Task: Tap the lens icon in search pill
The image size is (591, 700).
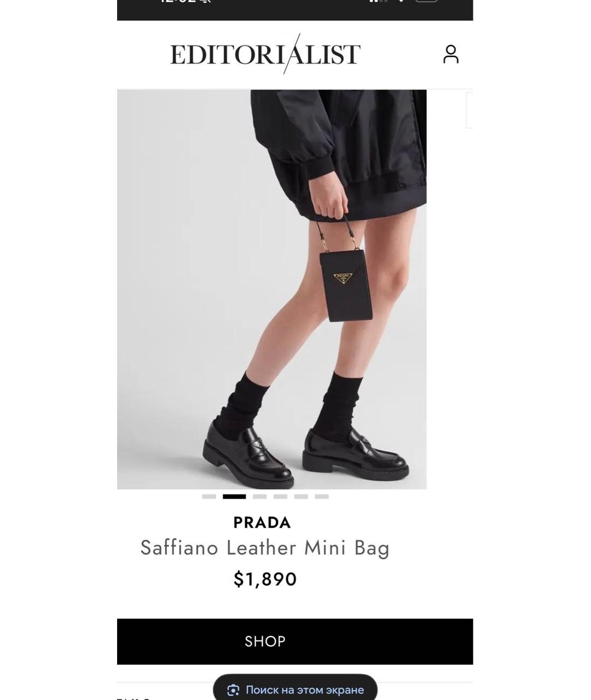Action: [233, 690]
